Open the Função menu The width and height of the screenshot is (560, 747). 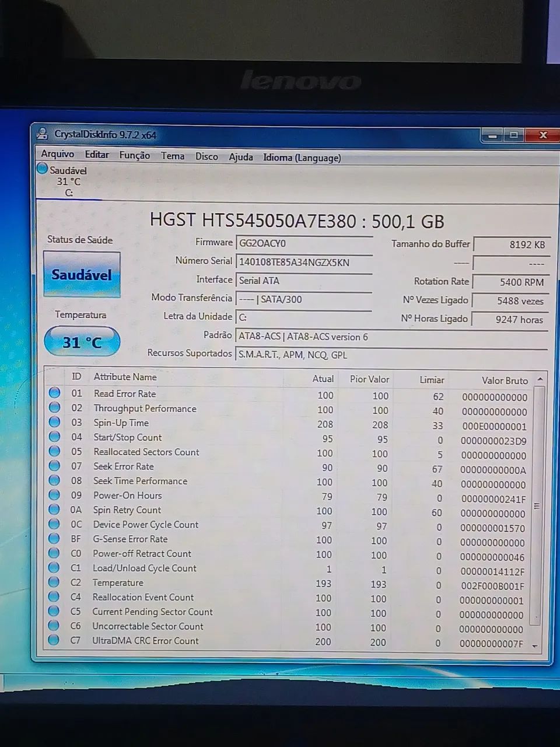(135, 155)
